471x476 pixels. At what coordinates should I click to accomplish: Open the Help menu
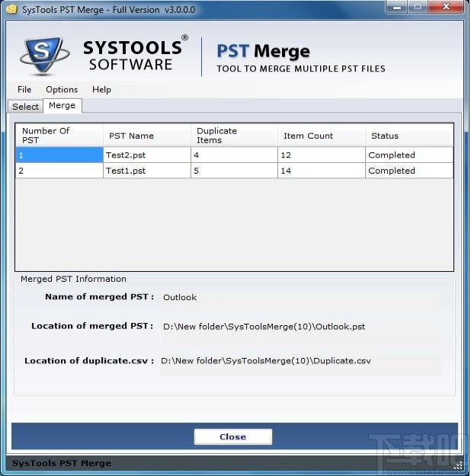[x=101, y=90]
